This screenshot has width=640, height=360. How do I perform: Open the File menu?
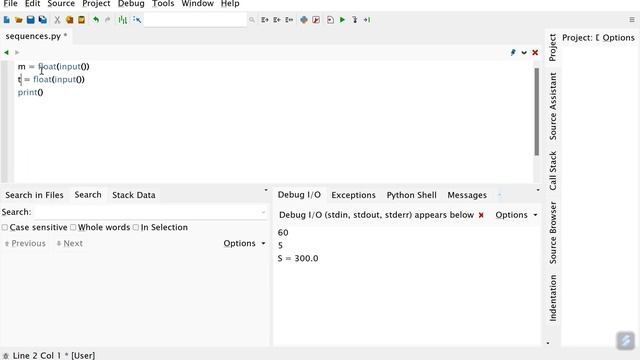coord(10,4)
